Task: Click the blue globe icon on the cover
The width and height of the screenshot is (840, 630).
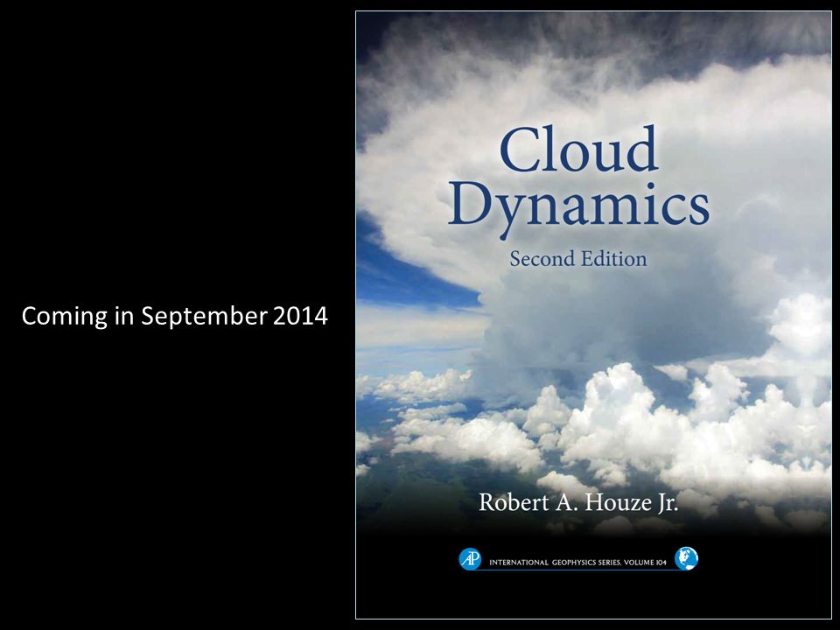Action: pyautogui.click(x=686, y=559)
